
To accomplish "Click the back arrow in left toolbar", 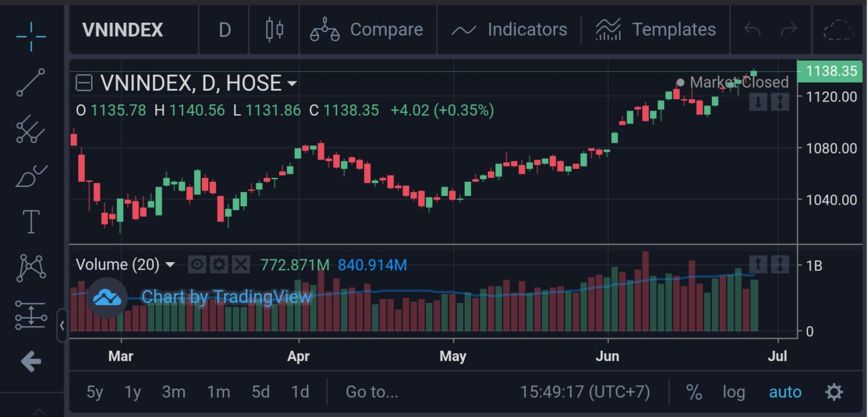I will pyautogui.click(x=31, y=362).
